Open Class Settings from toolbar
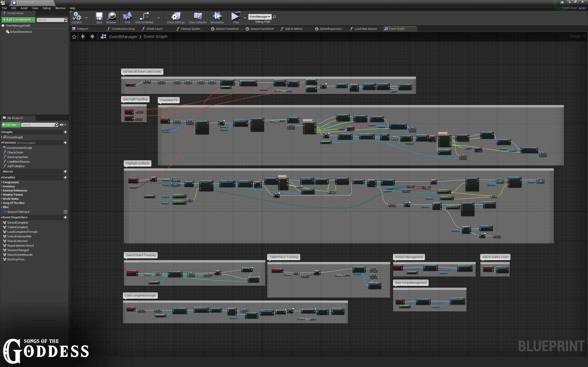Image resolution: width=588 pixels, height=367 pixels. tap(176, 17)
